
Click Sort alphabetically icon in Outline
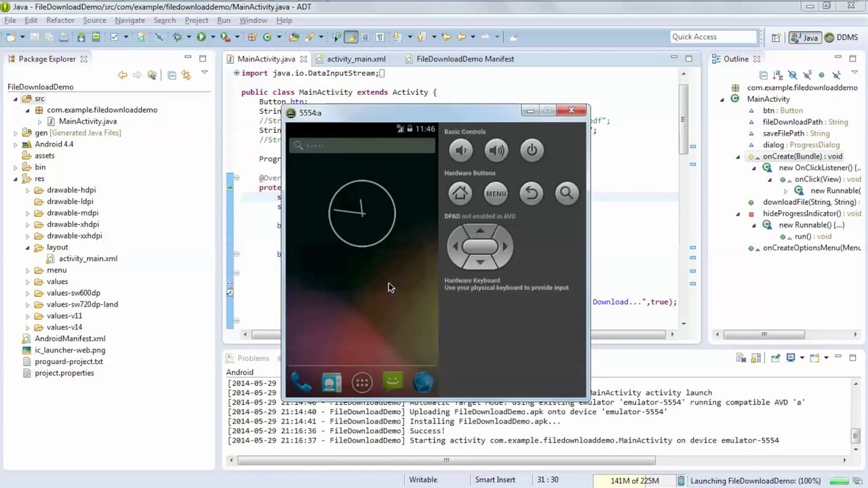778,75
